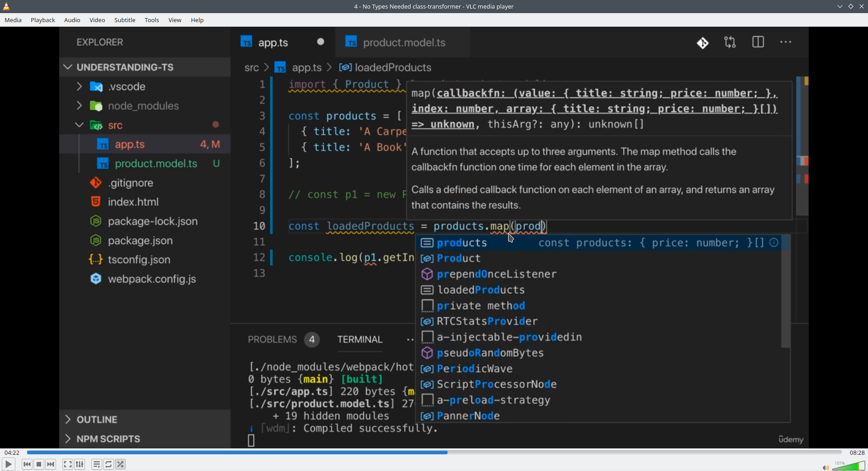Click the unsaved dot on app.ts tab
Image resolution: width=868 pixels, height=471 pixels.
coord(321,42)
